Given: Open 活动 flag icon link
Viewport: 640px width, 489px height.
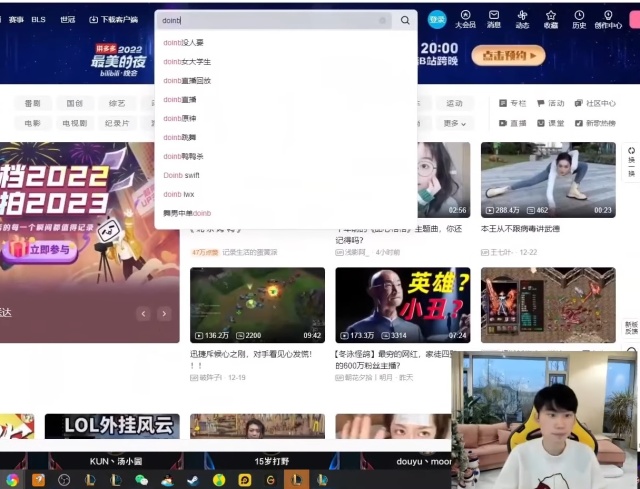Looking at the screenshot, I should click(x=550, y=103).
